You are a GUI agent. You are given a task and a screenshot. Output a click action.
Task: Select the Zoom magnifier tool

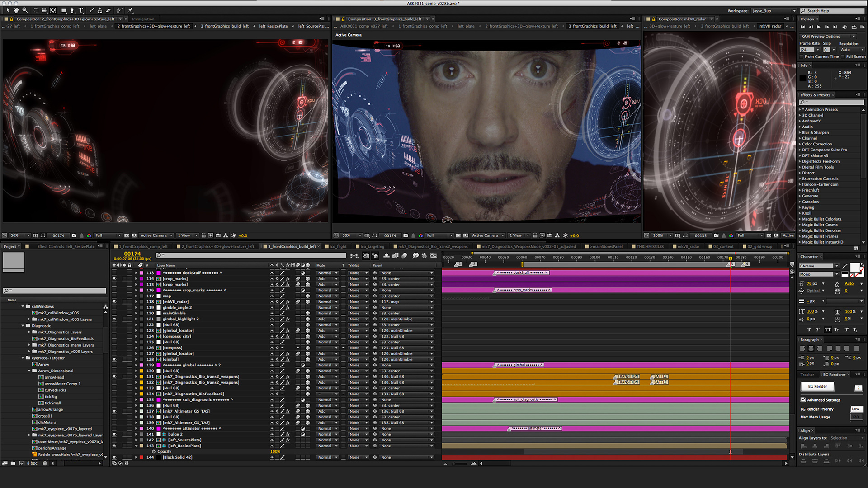25,10
